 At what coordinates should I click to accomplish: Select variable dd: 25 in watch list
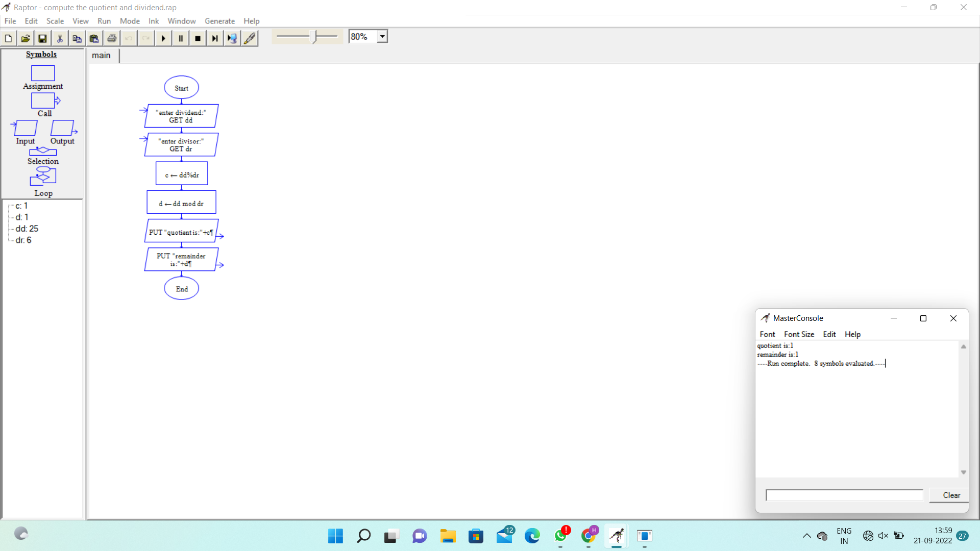tap(27, 229)
